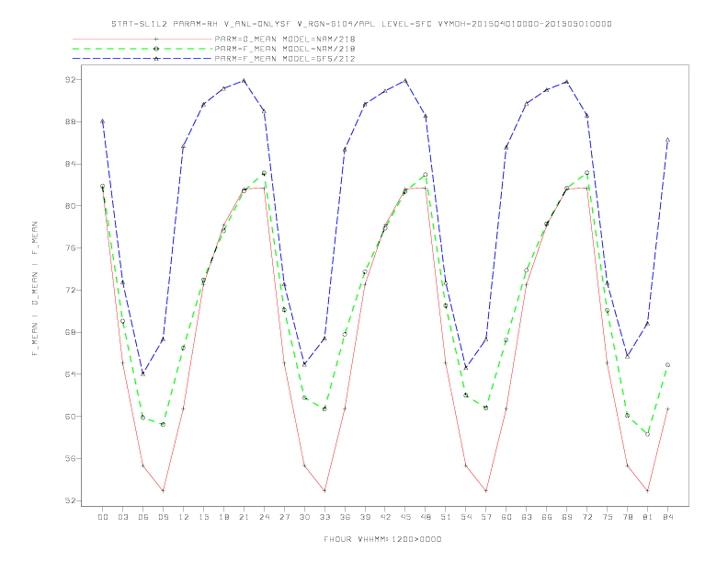Screen dimensions: 728x563
Task: Click red solid legend line sample for O_MEAN
Action: click(x=142, y=39)
